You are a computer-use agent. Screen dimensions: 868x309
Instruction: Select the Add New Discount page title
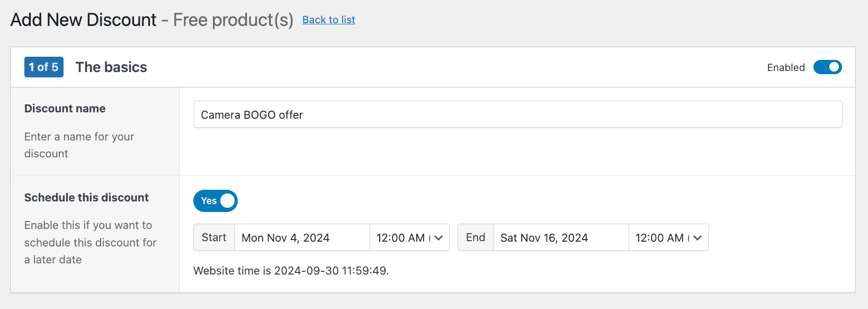click(83, 20)
